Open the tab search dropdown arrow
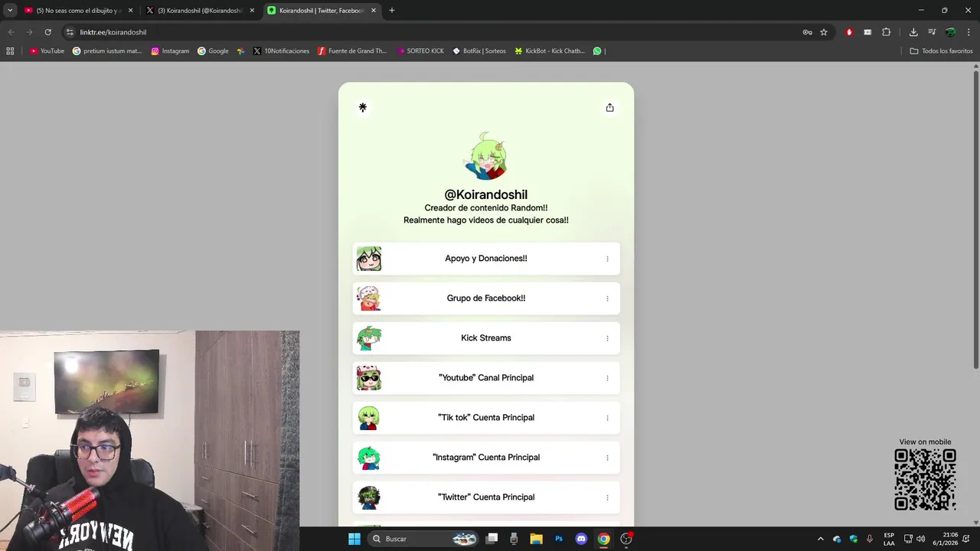This screenshot has width=980, height=551. click(10, 11)
